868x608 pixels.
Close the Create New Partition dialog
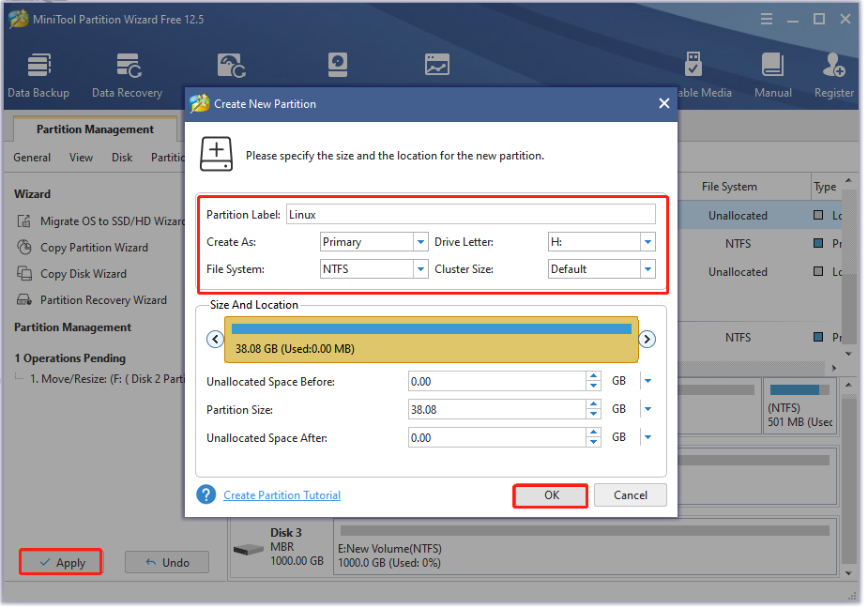click(664, 103)
